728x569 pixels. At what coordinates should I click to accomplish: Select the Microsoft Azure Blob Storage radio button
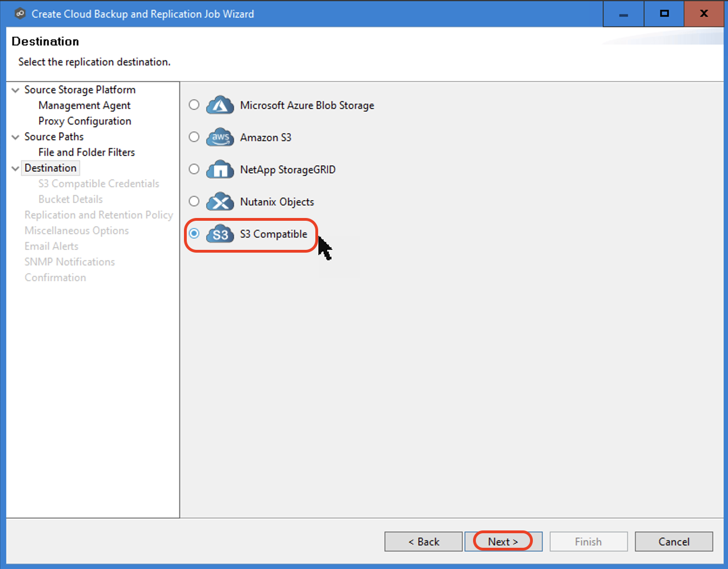tap(194, 105)
